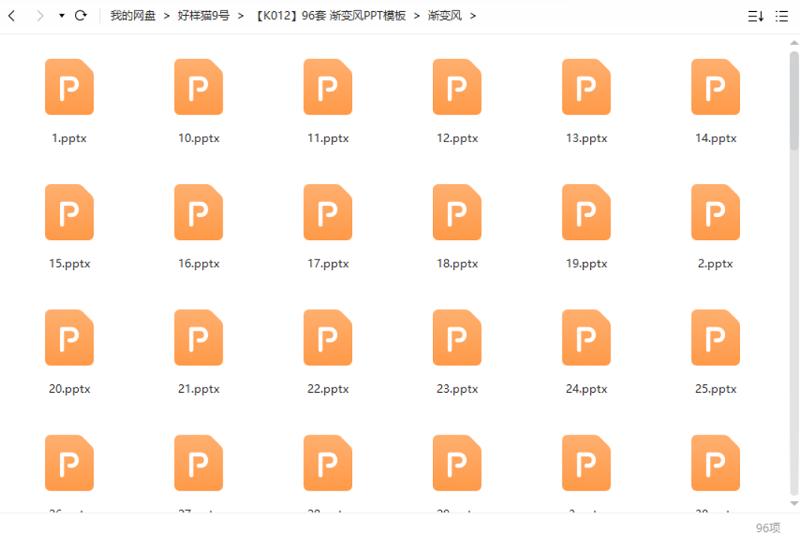Select the 17.pptx presentation icon
Screen dimensions: 800x537
click(x=327, y=212)
